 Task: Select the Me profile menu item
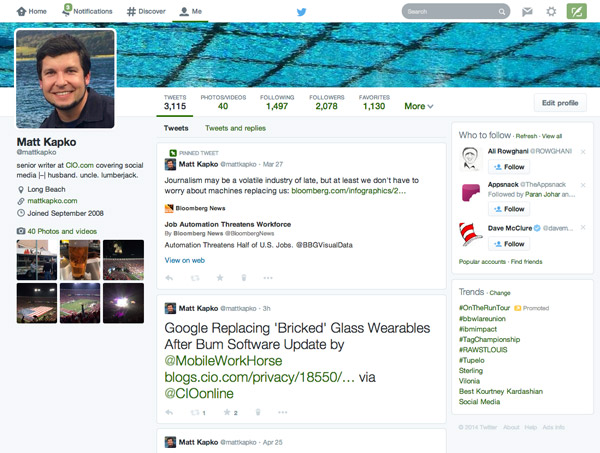[x=191, y=11]
